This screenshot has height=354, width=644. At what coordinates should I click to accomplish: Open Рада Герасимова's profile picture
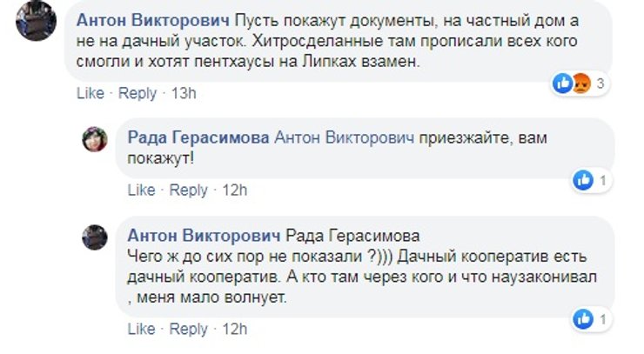[x=94, y=138]
